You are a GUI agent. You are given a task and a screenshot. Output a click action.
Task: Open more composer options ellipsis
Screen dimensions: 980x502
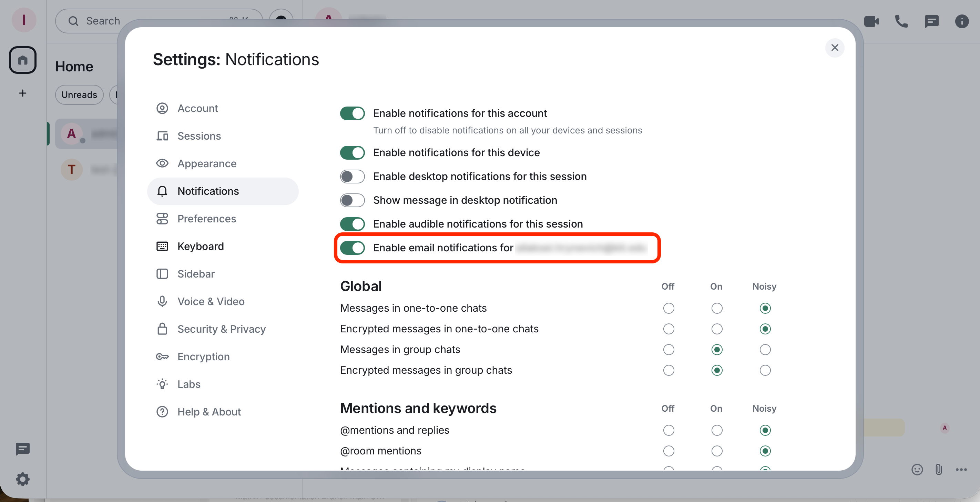pyautogui.click(x=961, y=469)
